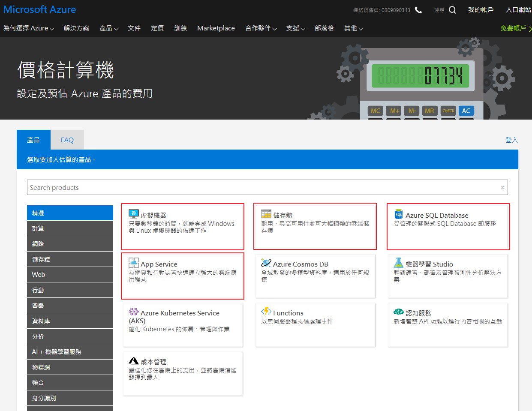This screenshot has height=411, width=532.
Task: Click the 成本管理 icon
Action: click(134, 361)
